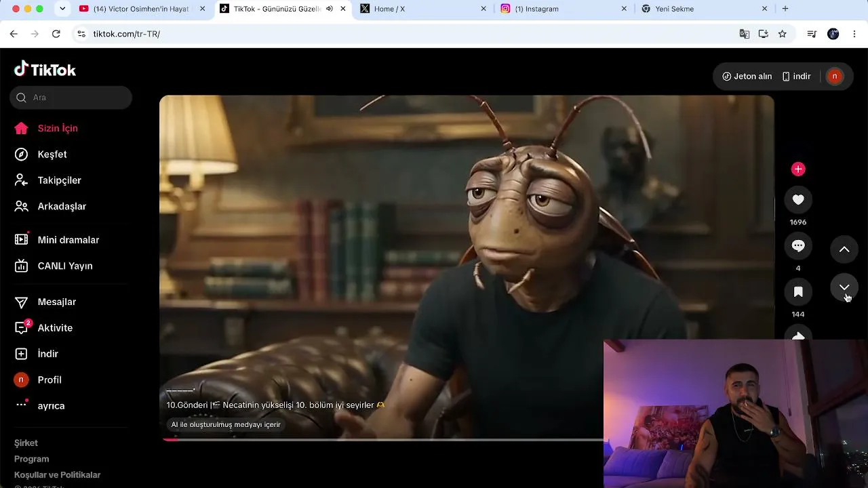This screenshot has height=488, width=868.
Task: Close the Instagram tab
Action: (625, 9)
